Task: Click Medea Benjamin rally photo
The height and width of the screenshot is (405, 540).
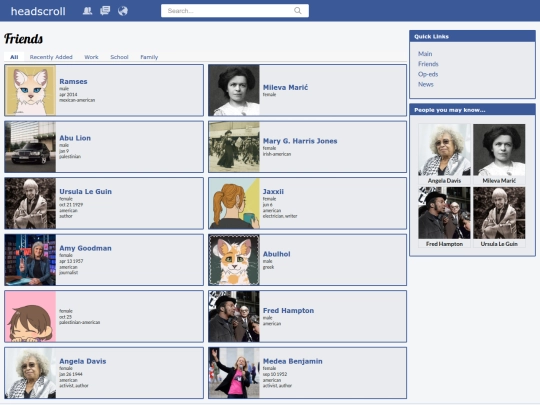Action: click(234, 373)
